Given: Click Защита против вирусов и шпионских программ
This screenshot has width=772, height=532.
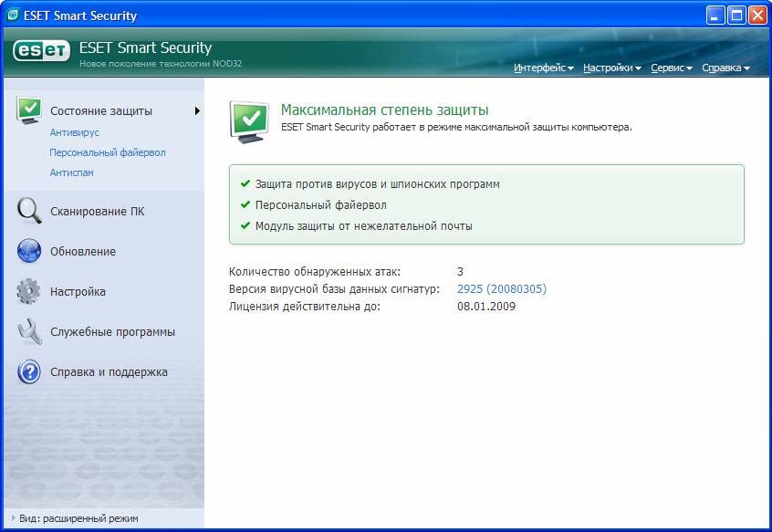Looking at the screenshot, I should coord(377,184).
